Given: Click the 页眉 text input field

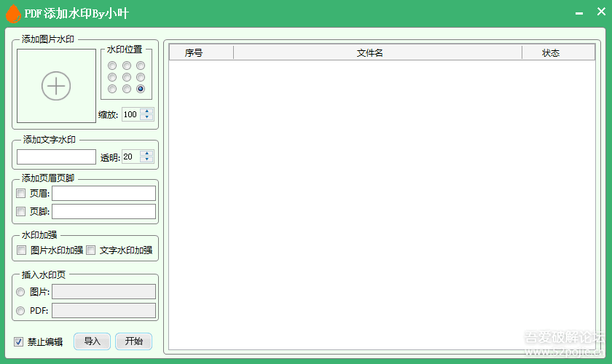Looking at the screenshot, I should coord(103,193).
